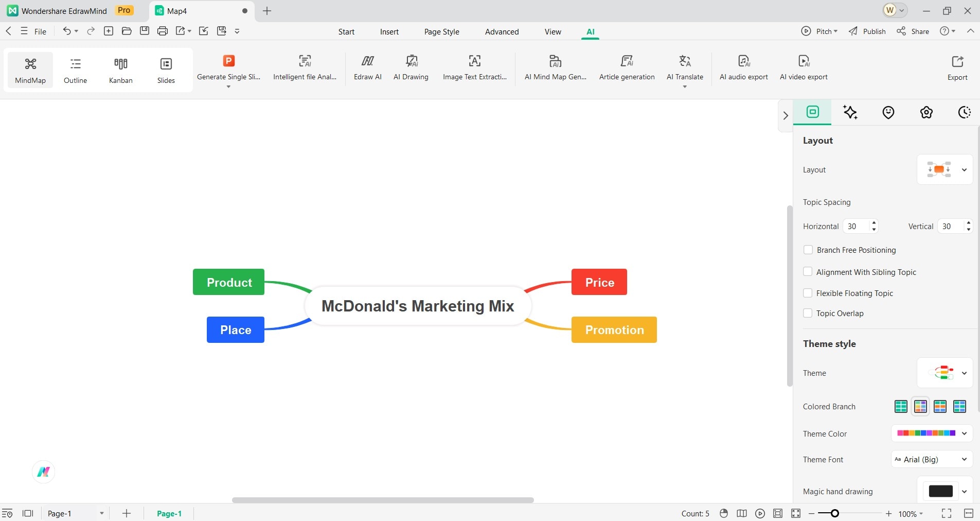This screenshot has width=980, height=521.
Task: Open Kanban view mode
Action: point(121,70)
